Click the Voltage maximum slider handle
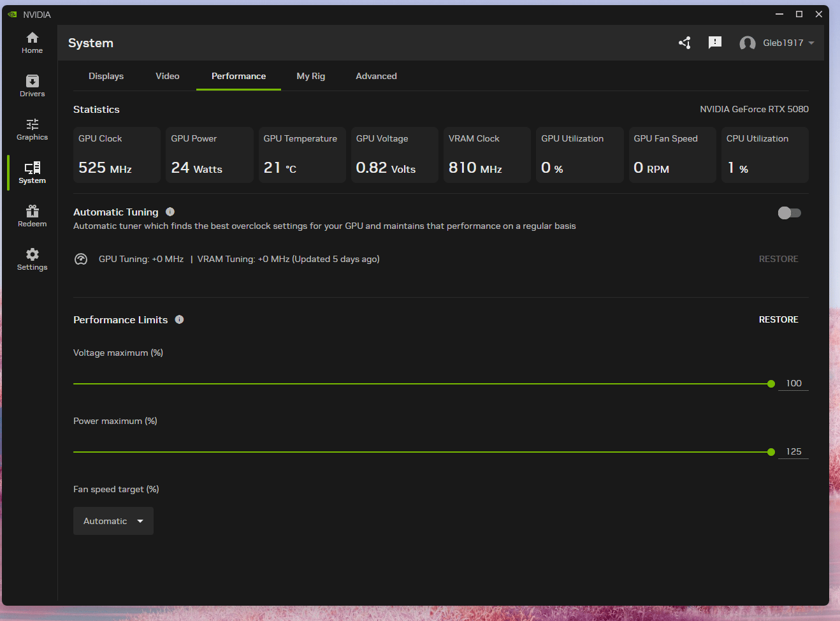Viewport: 840px width, 621px height. coord(771,384)
